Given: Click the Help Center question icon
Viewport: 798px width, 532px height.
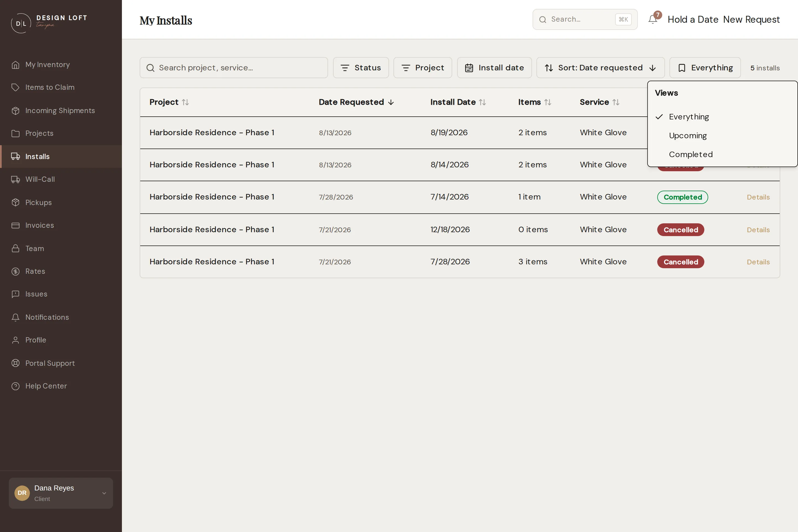Looking at the screenshot, I should 15,386.
